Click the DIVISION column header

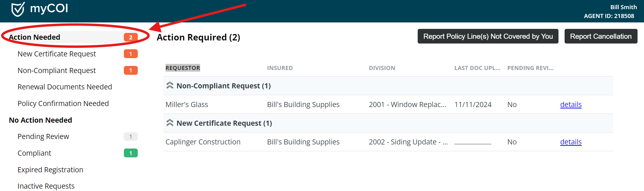tap(382, 68)
